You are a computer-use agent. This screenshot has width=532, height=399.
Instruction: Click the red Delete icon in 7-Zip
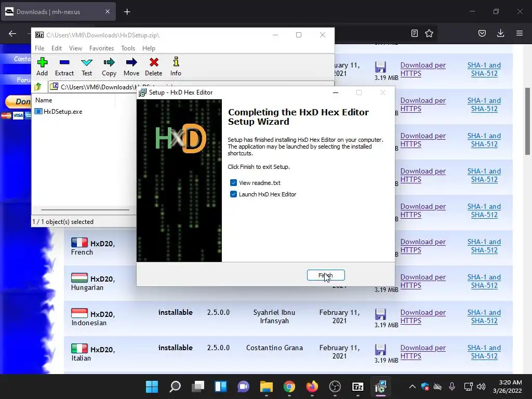point(154,67)
